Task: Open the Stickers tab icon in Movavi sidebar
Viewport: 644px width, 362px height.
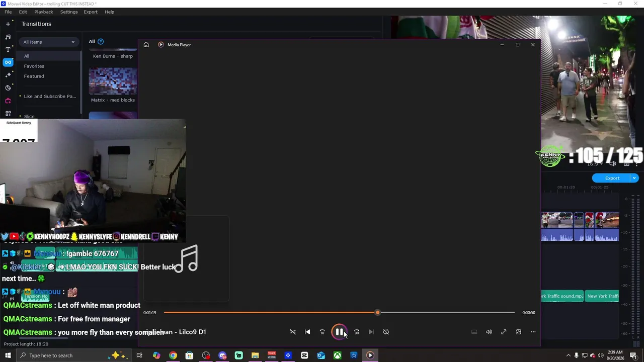Action: tap(8, 87)
